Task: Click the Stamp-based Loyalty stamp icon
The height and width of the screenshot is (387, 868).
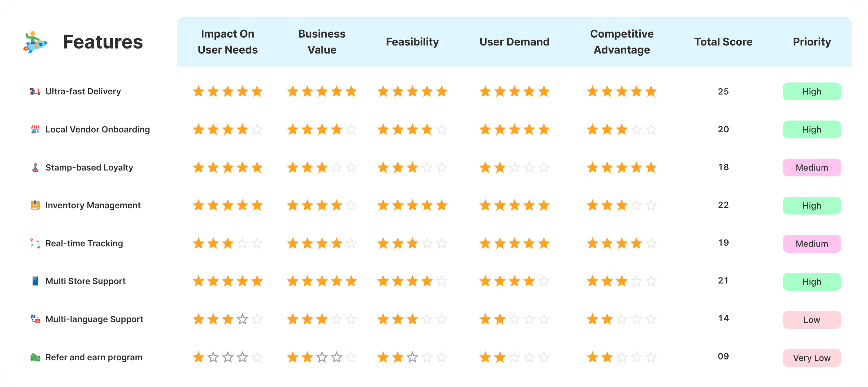Action: [35, 168]
